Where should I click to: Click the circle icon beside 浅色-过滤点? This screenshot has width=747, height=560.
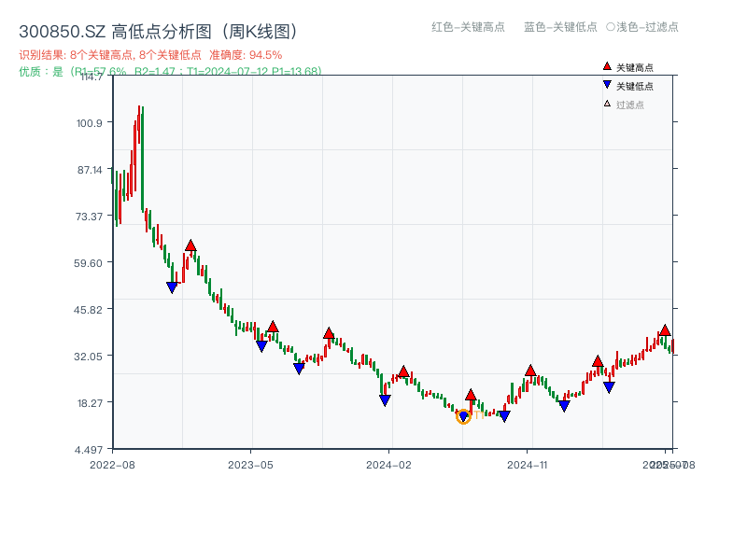(x=612, y=28)
